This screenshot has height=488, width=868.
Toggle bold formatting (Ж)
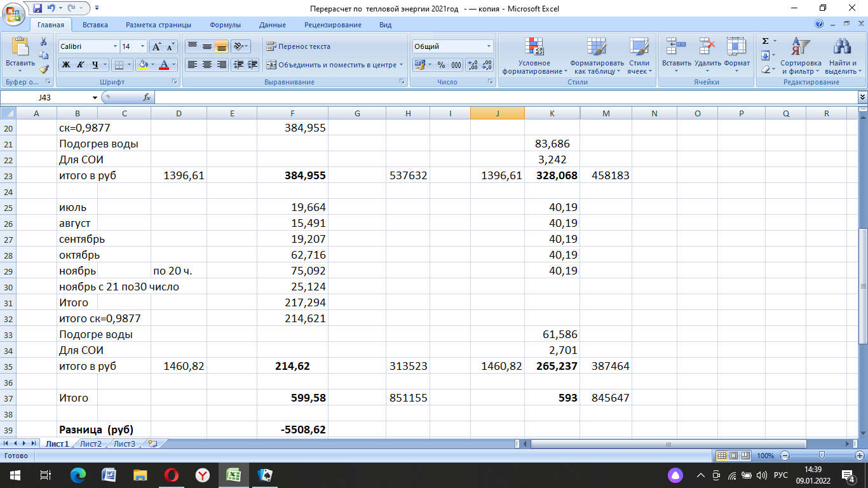point(66,65)
